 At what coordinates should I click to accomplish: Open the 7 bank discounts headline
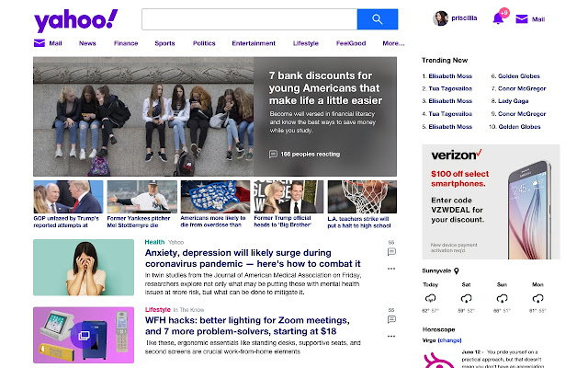(325, 88)
